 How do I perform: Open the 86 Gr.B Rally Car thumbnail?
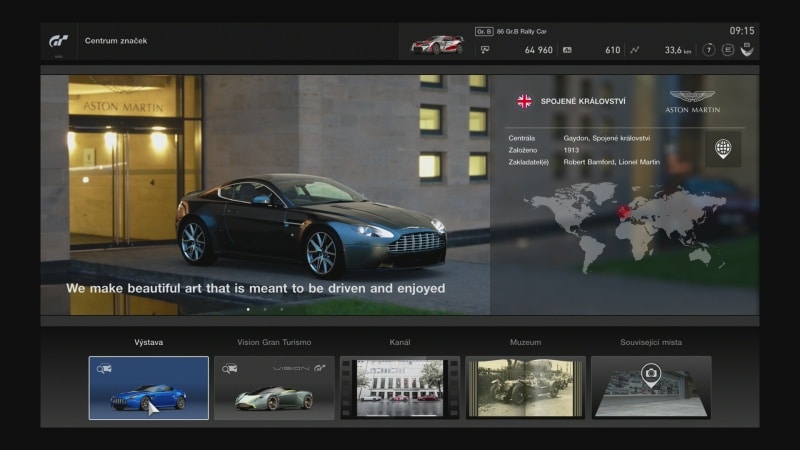click(x=438, y=45)
